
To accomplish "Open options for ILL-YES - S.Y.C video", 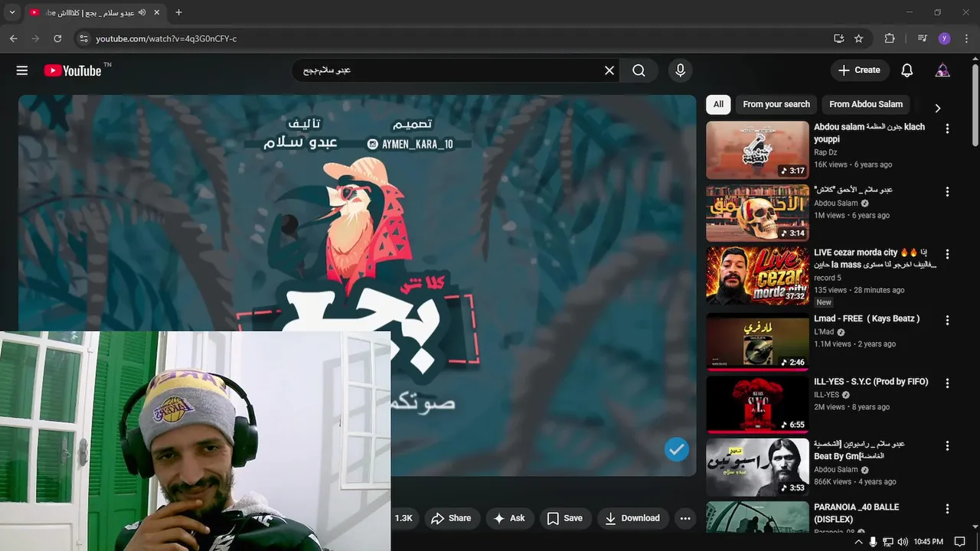I will (x=947, y=383).
